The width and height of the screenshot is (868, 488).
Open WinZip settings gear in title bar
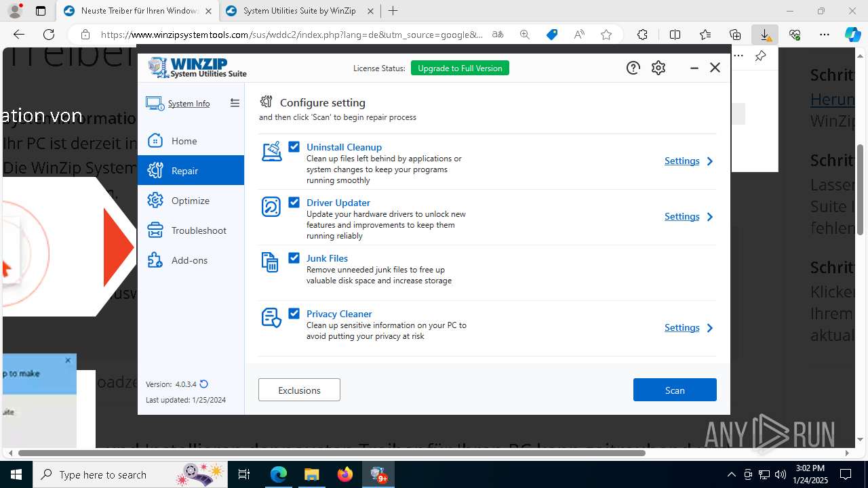[x=658, y=68]
